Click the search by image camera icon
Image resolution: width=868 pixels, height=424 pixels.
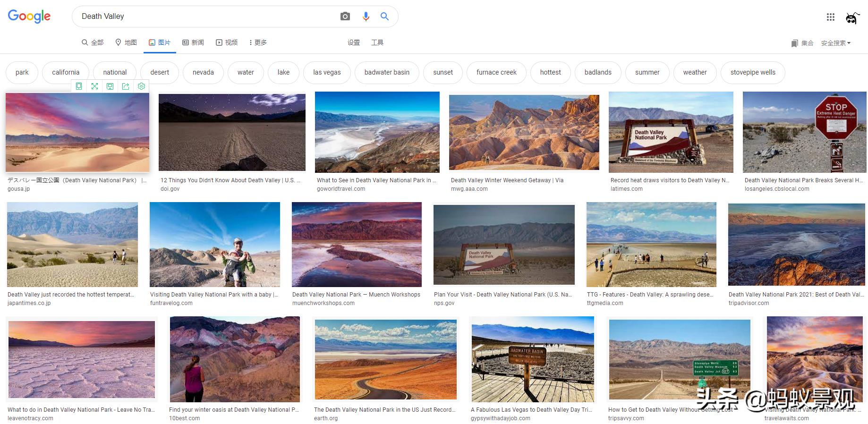pyautogui.click(x=345, y=17)
